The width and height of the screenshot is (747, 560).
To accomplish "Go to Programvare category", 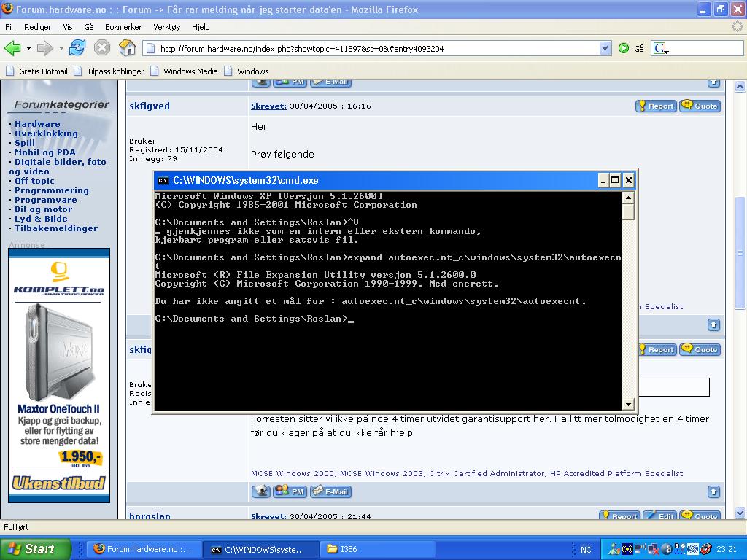I will 46,200.
